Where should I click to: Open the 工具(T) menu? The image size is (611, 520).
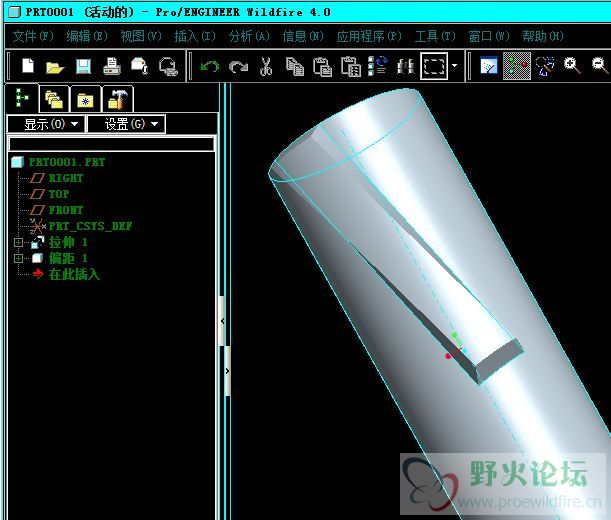click(435, 36)
